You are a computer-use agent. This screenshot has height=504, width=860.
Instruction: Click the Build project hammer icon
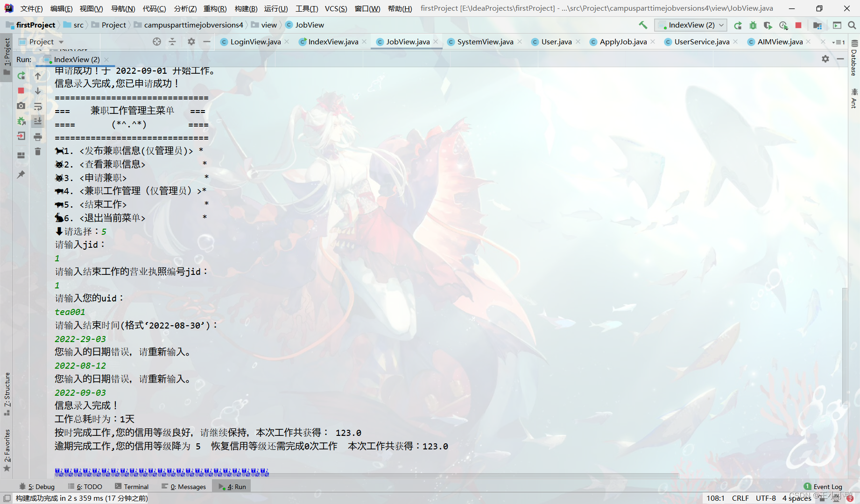[x=643, y=25]
